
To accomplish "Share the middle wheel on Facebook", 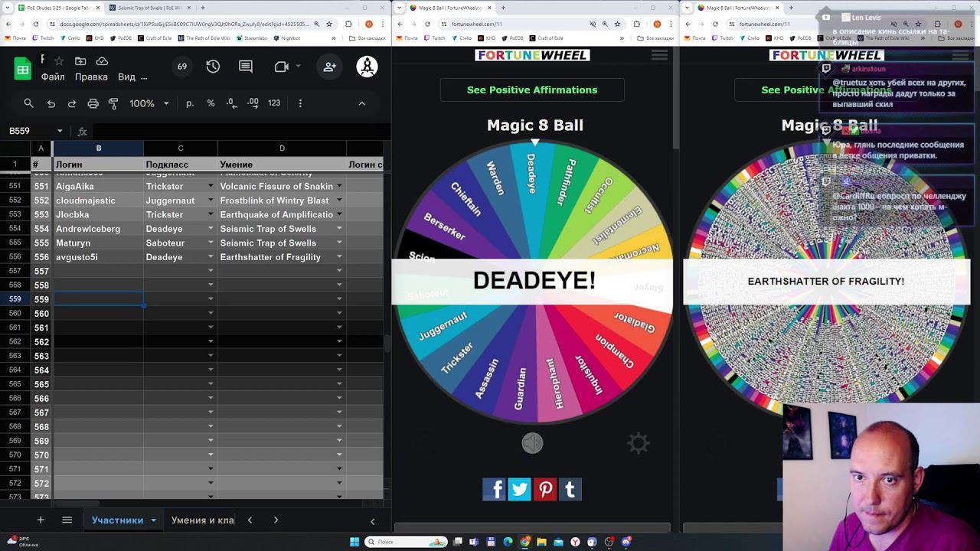I will click(494, 489).
